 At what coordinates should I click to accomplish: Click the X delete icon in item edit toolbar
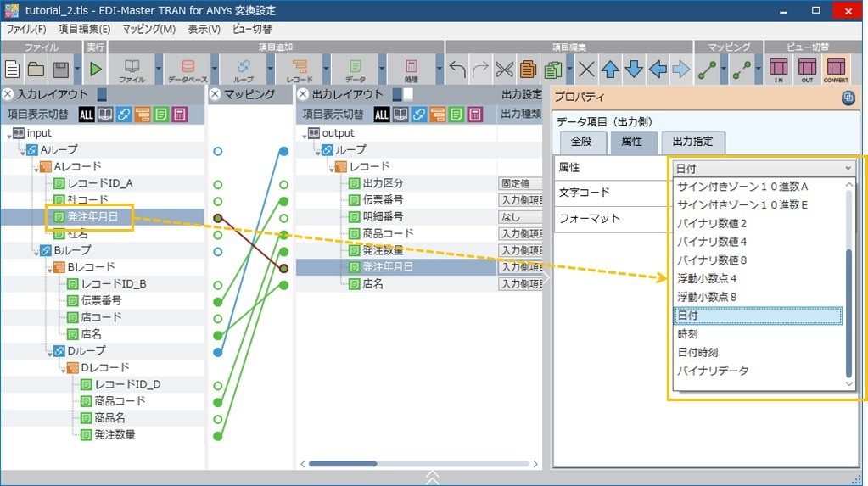click(x=586, y=70)
